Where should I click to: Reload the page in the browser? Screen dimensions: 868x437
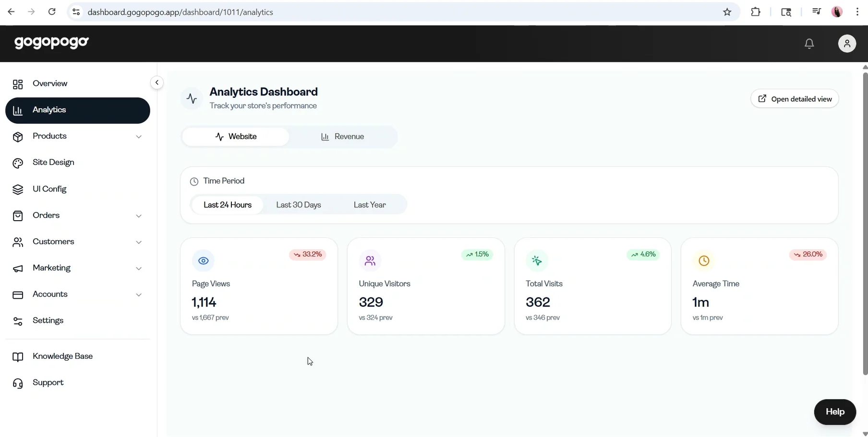[52, 12]
